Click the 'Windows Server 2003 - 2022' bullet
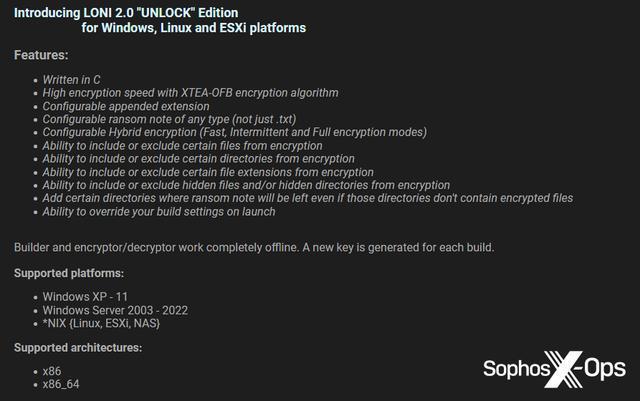The height and width of the screenshot is (401, 640). tap(115, 310)
